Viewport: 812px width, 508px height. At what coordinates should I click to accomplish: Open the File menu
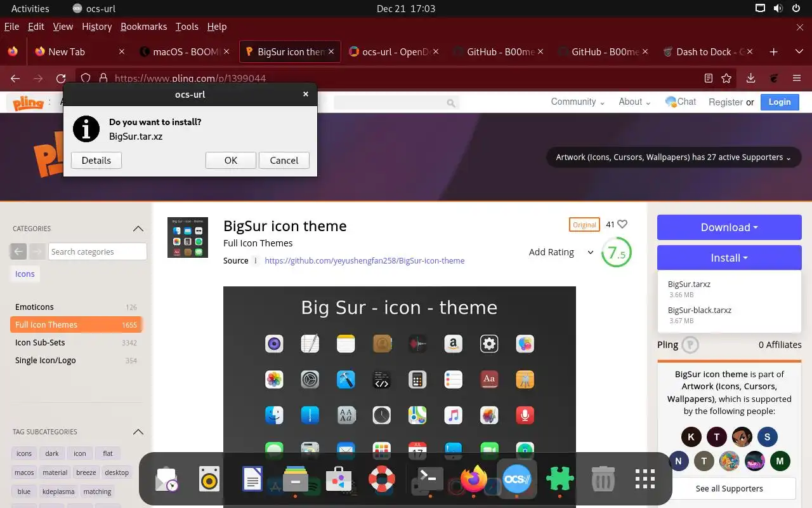point(11,27)
